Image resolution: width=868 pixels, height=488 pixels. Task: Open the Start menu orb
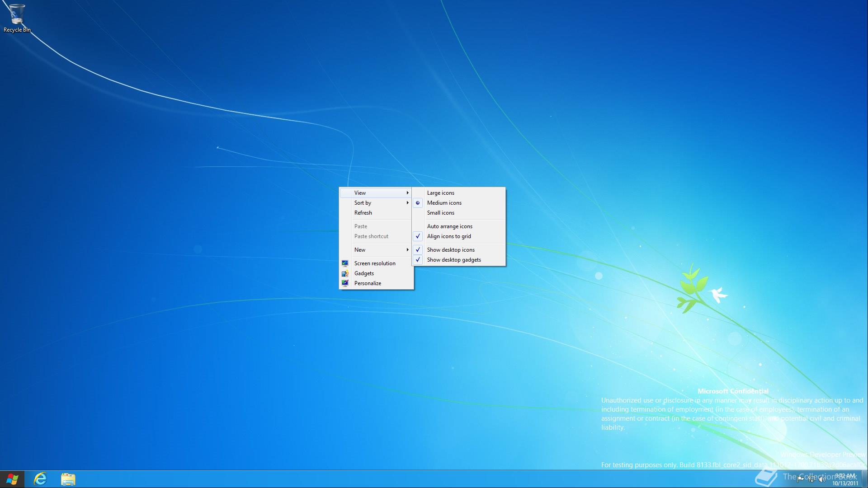12,479
